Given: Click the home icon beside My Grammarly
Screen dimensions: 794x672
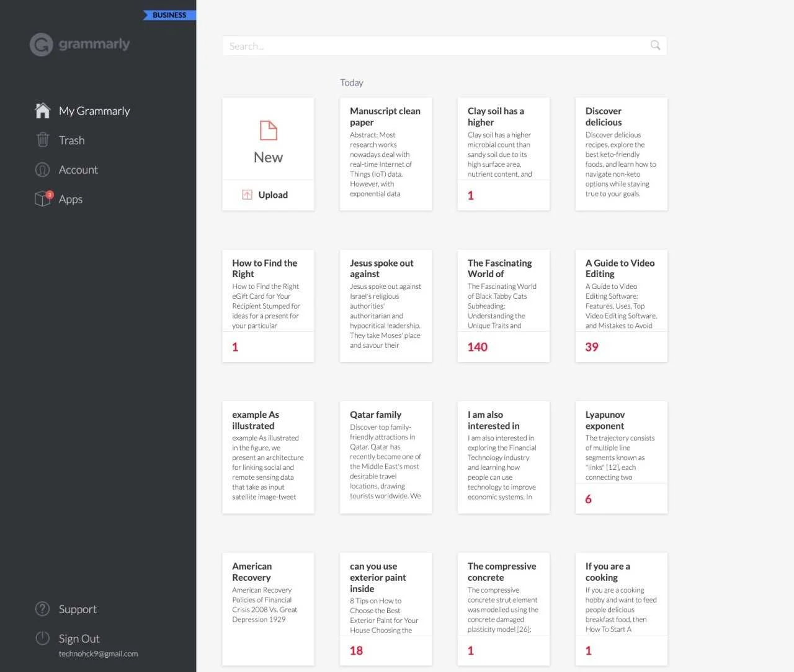Looking at the screenshot, I should tap(42, 110).
